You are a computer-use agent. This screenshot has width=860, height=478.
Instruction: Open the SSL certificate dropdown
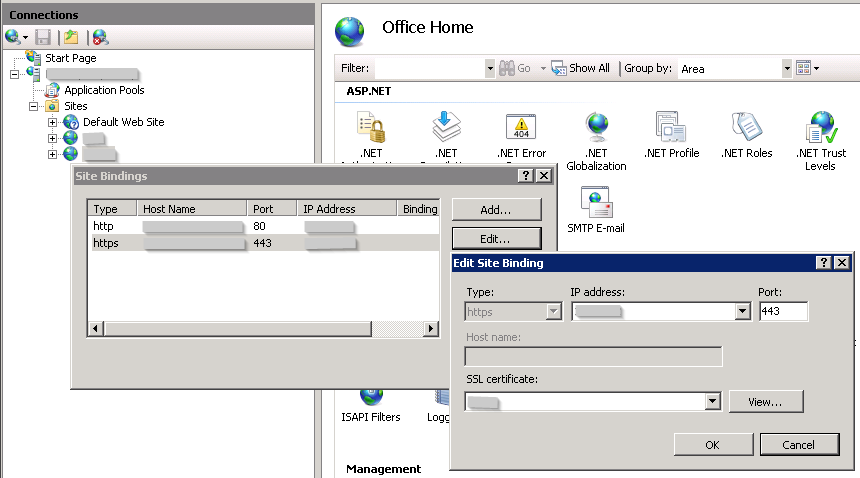712,402
